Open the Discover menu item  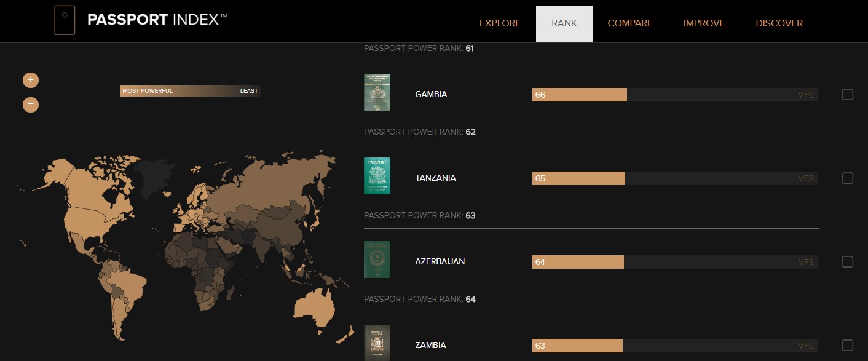click(779, 23)
